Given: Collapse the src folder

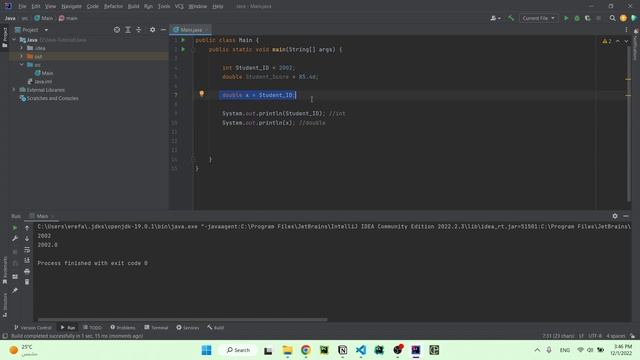Looking at the screenshot, I should [22, 65].
